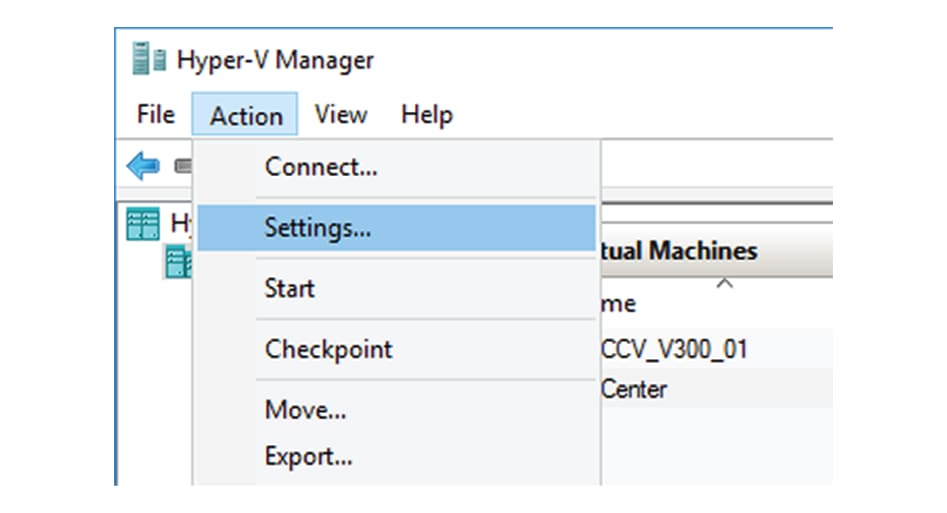Select Checkpoint in the Action menu
947x513 pixels.
click(396, 349)
